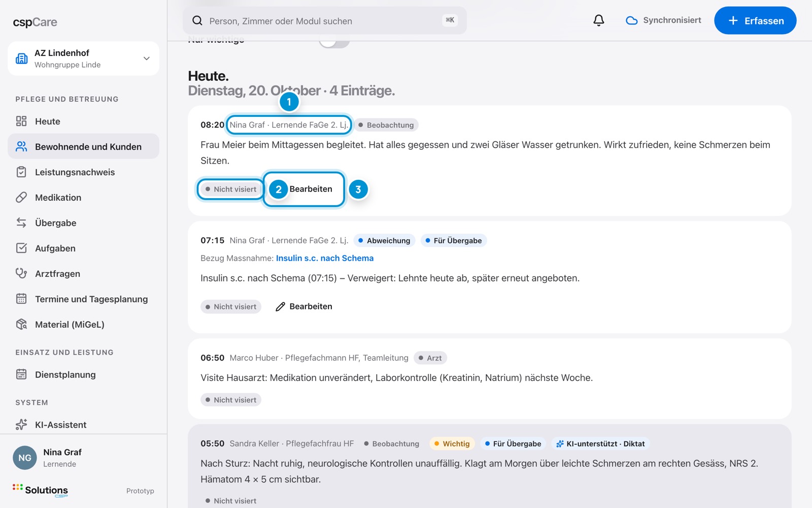812x508 pixels.
Task: Click the pencil icon on the 07:15 entry
Action: pyautogui.click(x=280, y=307)
